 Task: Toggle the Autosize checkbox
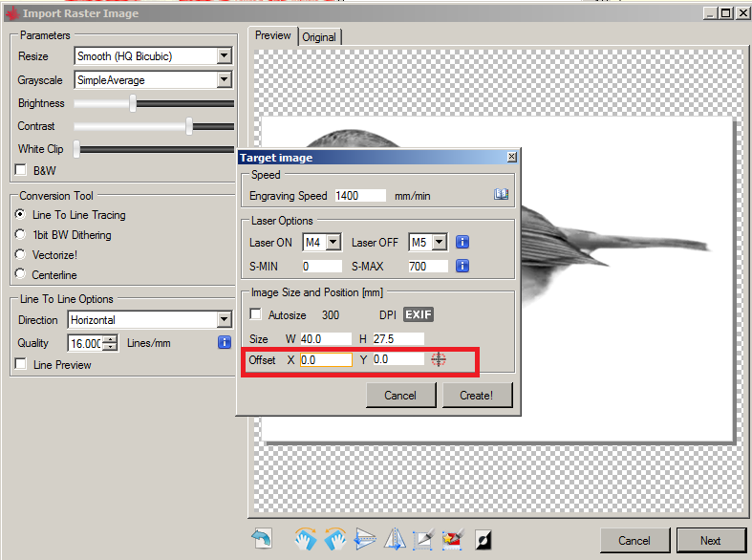[x=256, y=314]
